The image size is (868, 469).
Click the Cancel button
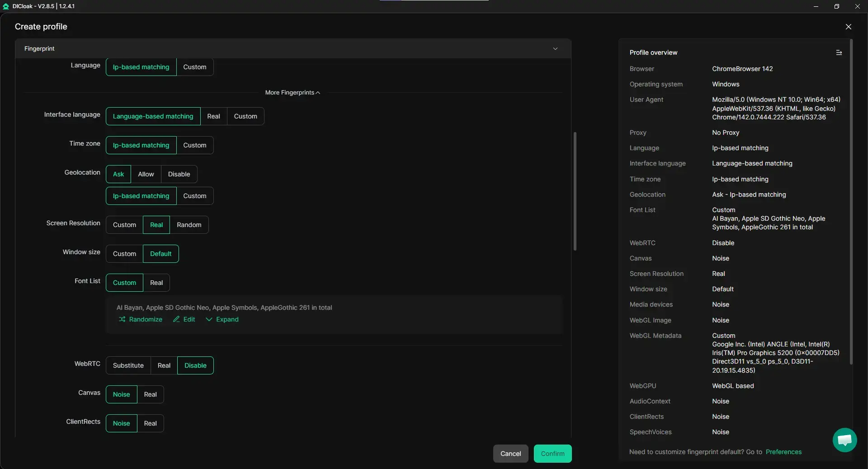(510, 454)
